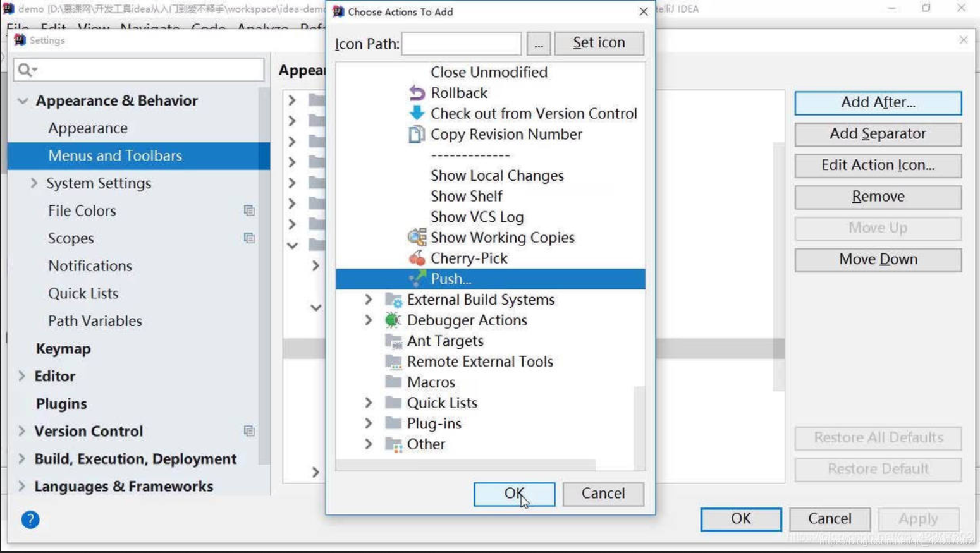Open Quick Lists in settings sidebar
Image resolution: width=980 pixels, height=553 pixels.
tap(83, 294)
